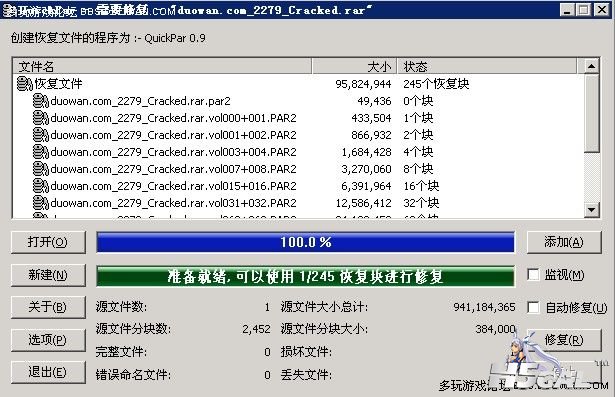Viewport: 615px width, 397px height.
Task: Enable the 监视(M) monitor checkbox
Action: tap(533, 275)
